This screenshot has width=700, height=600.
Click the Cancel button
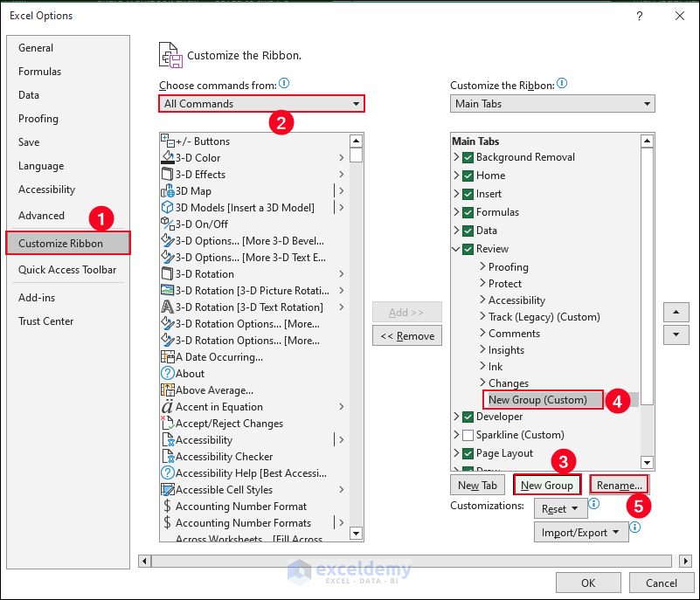[662, 583]
